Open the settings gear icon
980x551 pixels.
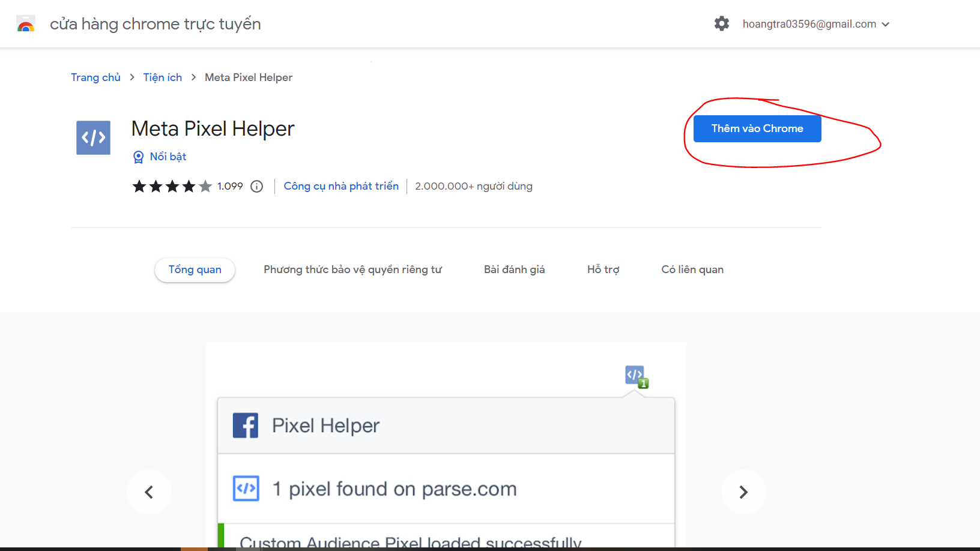pos(721,23)
